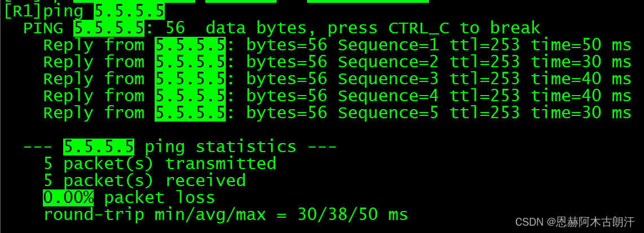Click the time=30 ms value in the last reply
The width and height of the screenshot is (644, 233).
580,113
